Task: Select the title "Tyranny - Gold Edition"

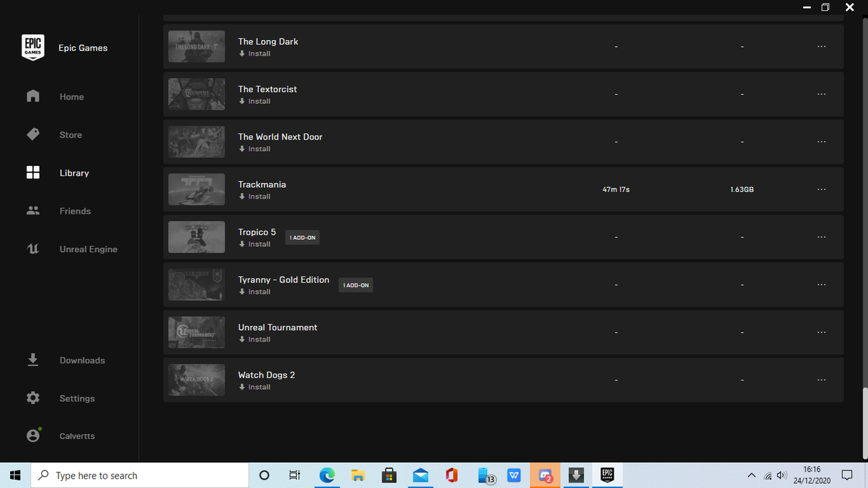Action: coord(283,280)
